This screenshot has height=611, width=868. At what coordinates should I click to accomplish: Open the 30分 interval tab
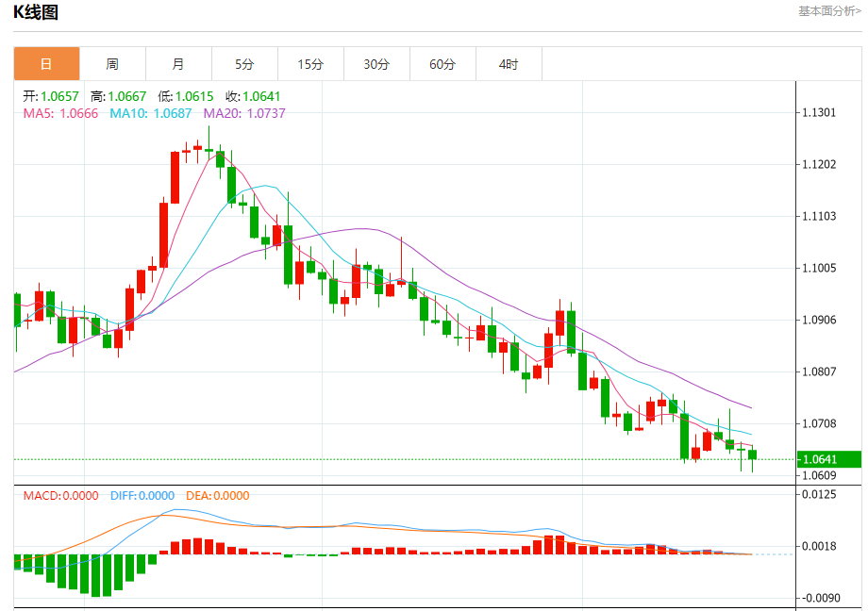(376, 64)
